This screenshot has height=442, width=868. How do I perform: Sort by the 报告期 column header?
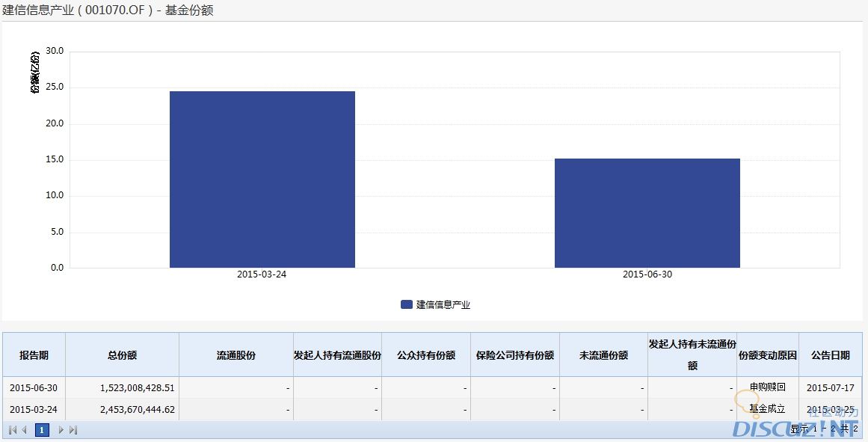[x=34, y=355]
